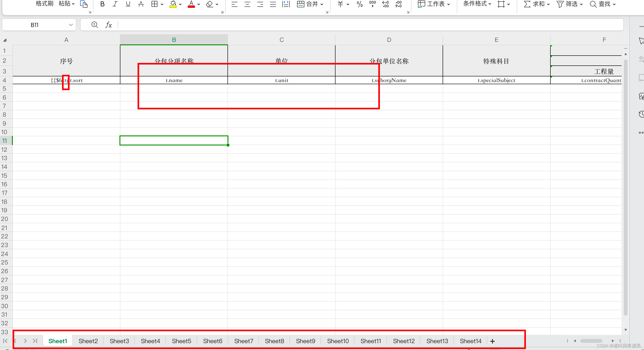Toggle italic text formatting
Image resolution: width=644 pixels, height=350 pixels.
point(115,4)
